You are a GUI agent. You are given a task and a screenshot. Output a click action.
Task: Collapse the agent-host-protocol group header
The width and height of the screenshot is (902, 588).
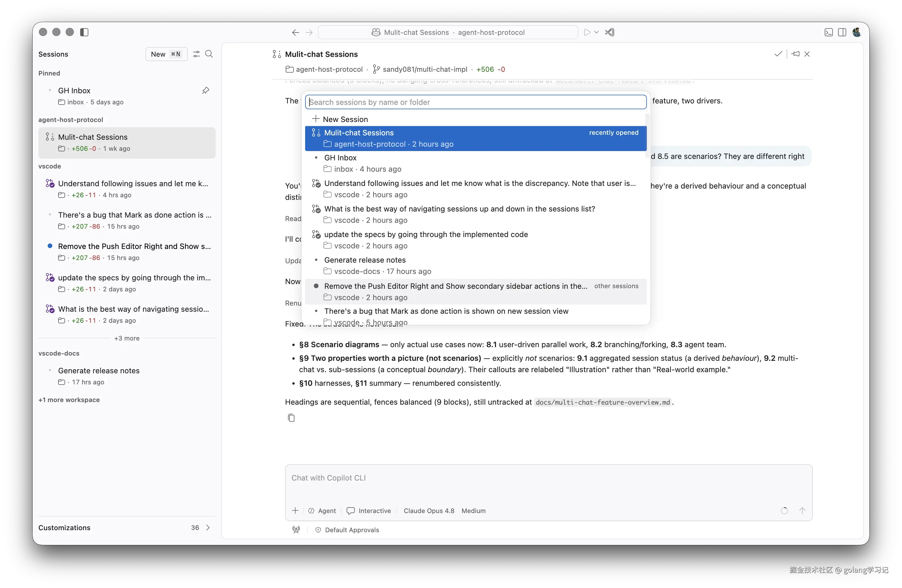tap(71, 120)
